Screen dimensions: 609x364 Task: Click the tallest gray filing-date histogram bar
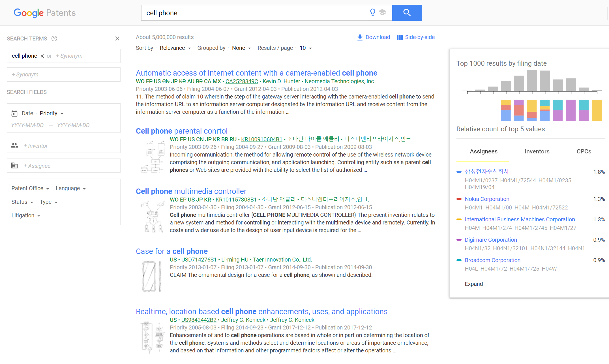[x=532, y=81]
